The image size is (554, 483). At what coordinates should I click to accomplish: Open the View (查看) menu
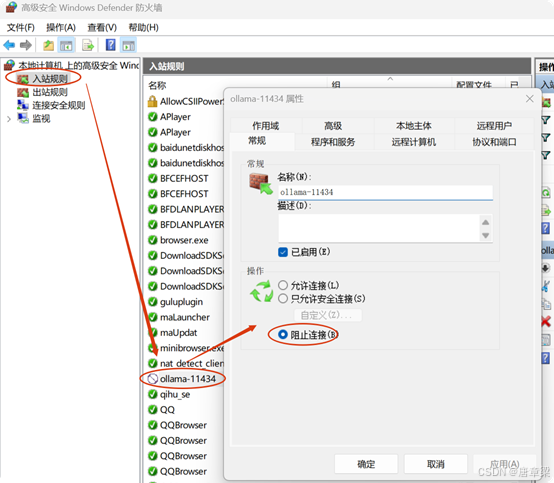click(x=102, y=27)
